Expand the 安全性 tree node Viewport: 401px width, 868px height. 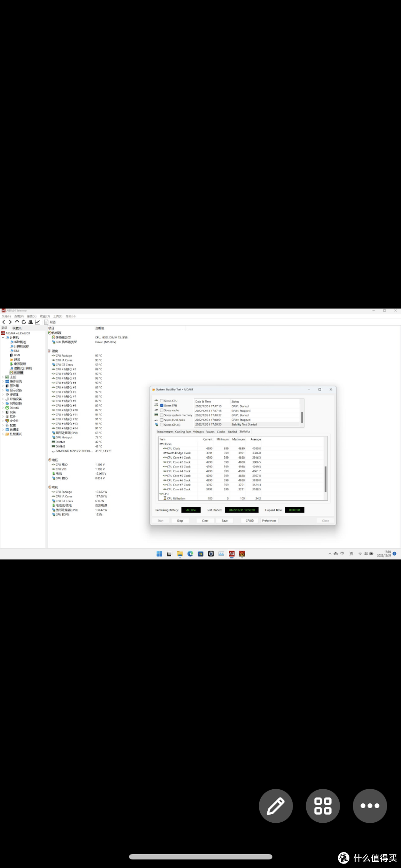[x=3, y=421]
